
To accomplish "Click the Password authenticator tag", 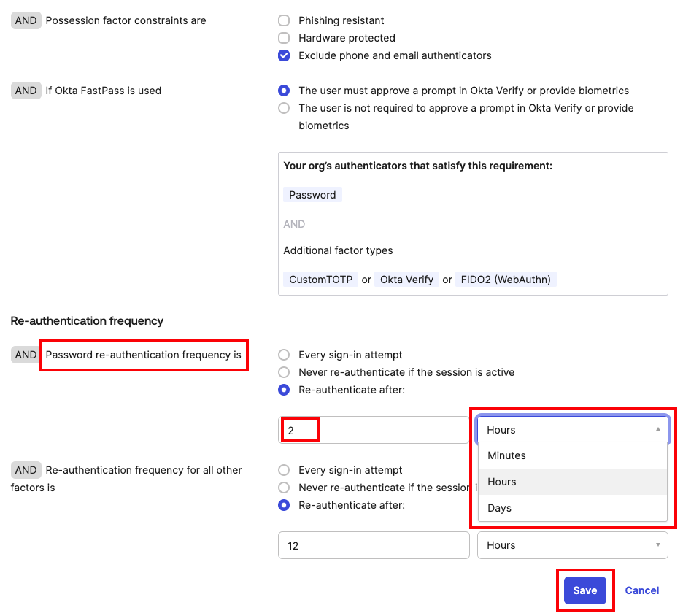I will pos(312,195).
